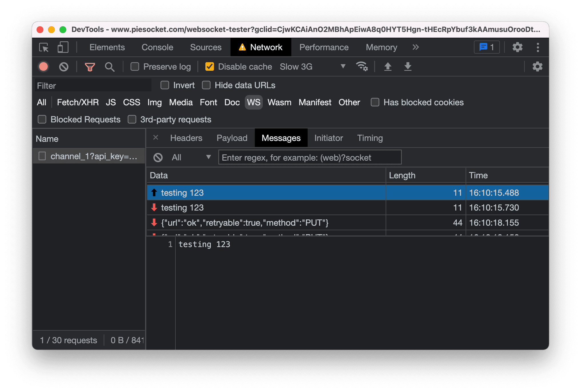Select the WS filter tab
This screenshot has width=581, height=392.
tap(253, 102)
